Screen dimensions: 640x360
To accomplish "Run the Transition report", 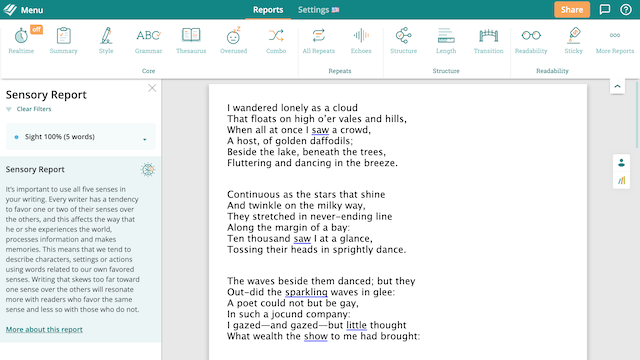I will 489,41.
